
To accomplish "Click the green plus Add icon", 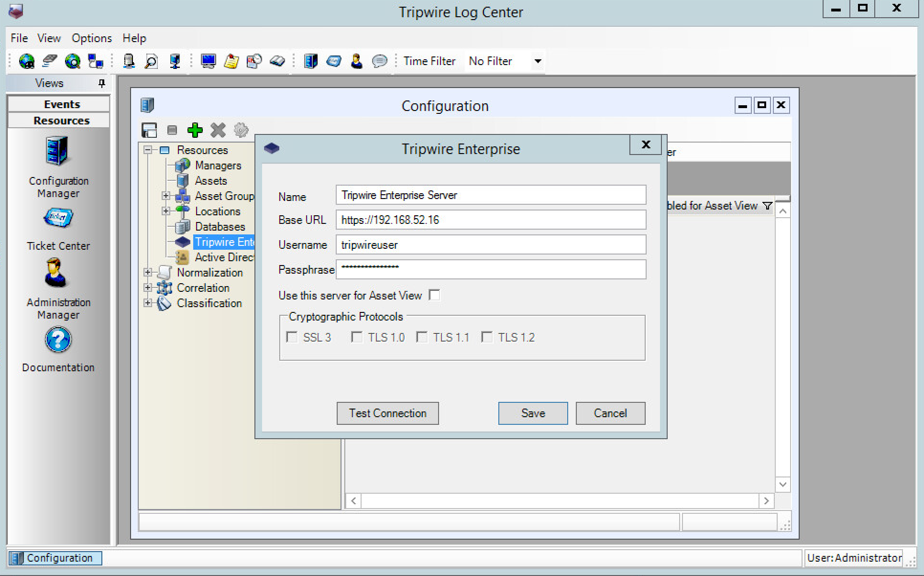I will 195,130.
